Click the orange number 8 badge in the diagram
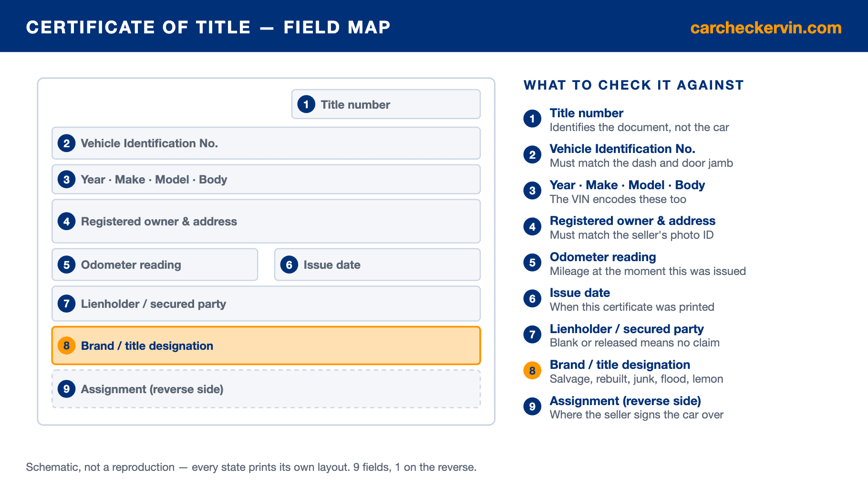This screenshot has height=488, width=868. (67, 346)
